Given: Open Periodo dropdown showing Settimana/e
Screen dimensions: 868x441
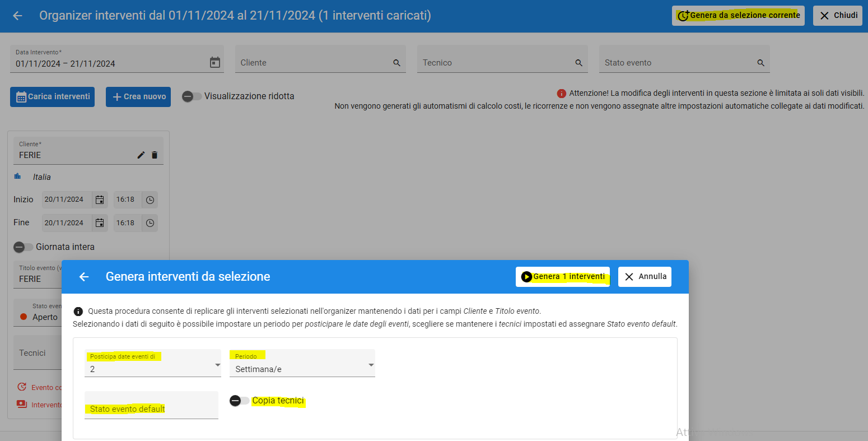Looking at the screenshot, I should (x=302, y=363).
